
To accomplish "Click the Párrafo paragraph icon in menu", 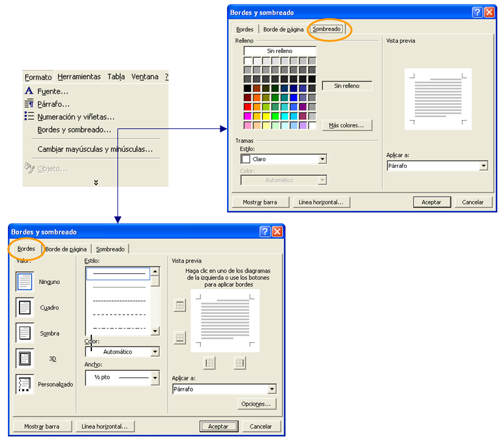I will pyautogui.click(x=29, y=104).
